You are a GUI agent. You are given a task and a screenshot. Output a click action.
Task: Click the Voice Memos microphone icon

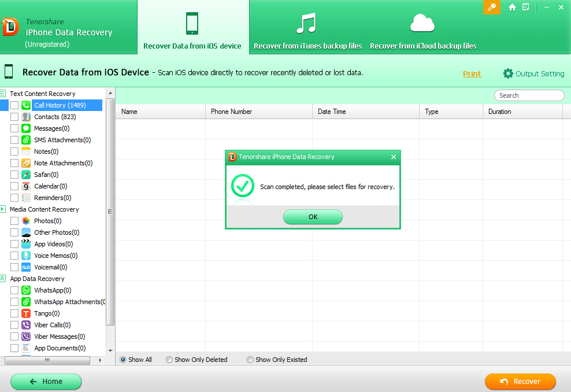pos(26,256)
